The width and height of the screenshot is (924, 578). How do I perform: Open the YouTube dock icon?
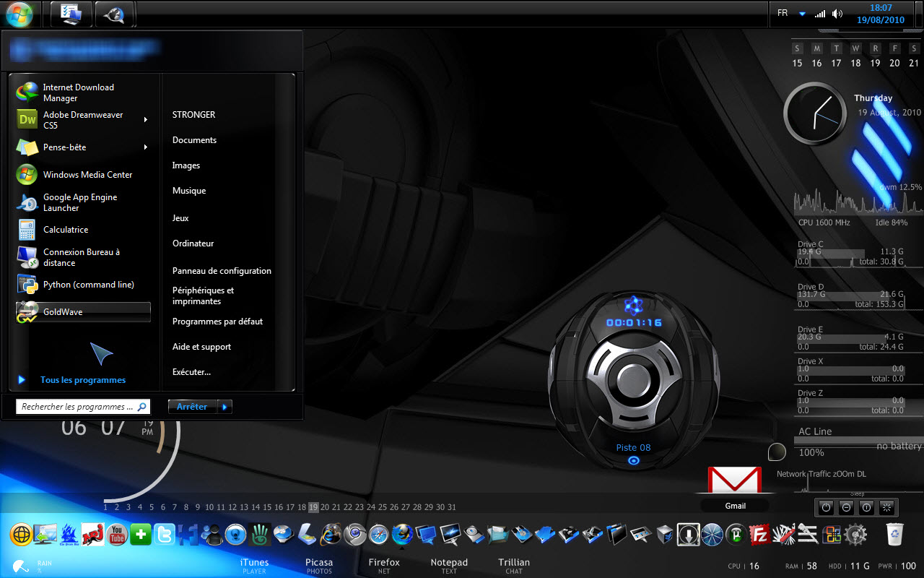(117, 535)
